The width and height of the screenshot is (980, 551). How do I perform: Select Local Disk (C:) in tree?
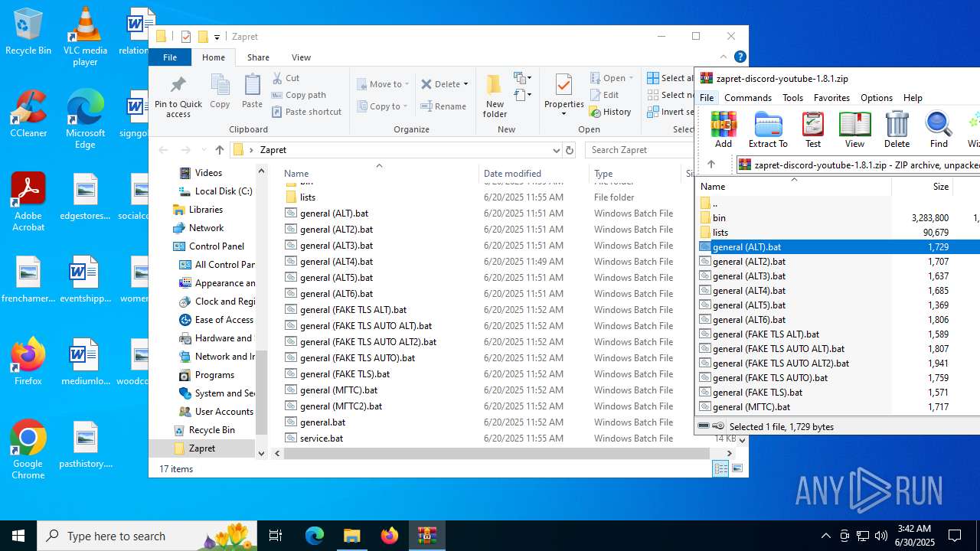pos(223,191)
